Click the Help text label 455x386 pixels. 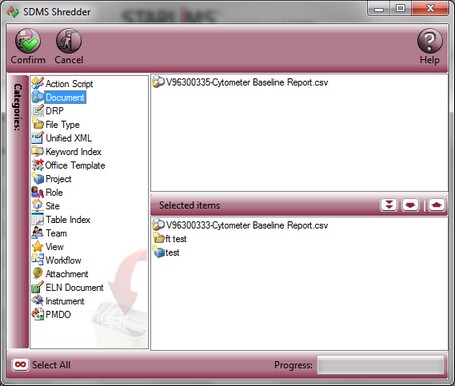point(429,60)
